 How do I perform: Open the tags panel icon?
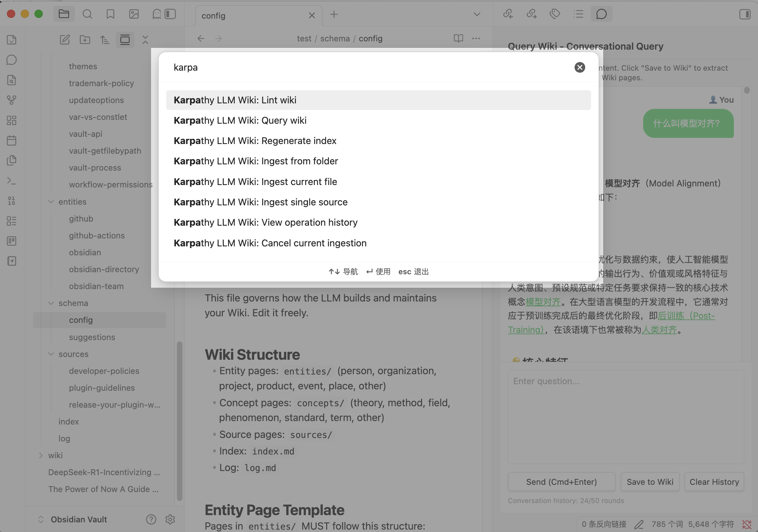click(555, 14)
